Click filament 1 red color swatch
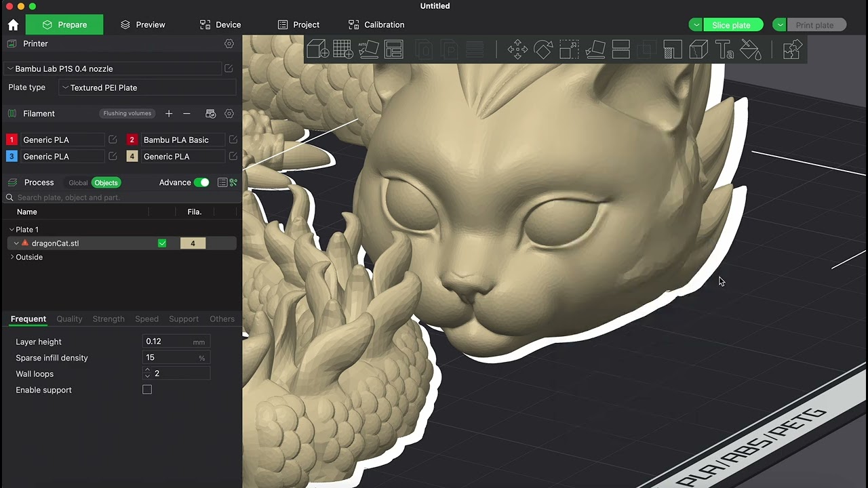 pos(12,140)
